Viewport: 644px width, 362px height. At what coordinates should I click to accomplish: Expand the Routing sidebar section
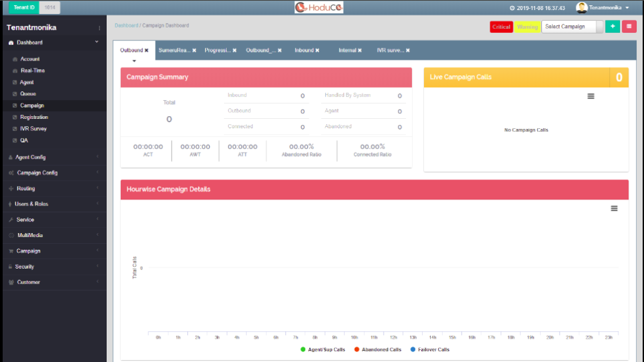[x=25, y=189]
